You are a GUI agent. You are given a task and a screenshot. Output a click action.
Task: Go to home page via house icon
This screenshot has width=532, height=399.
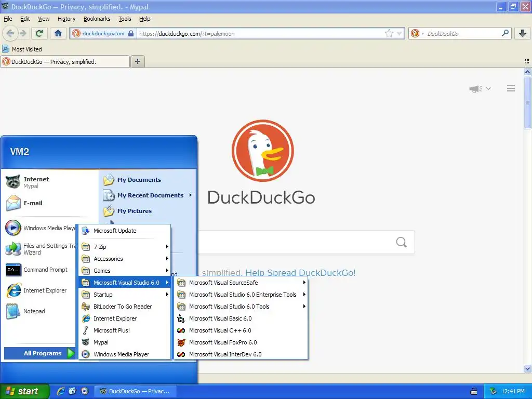pyautogui.click(x=58, y=33)
